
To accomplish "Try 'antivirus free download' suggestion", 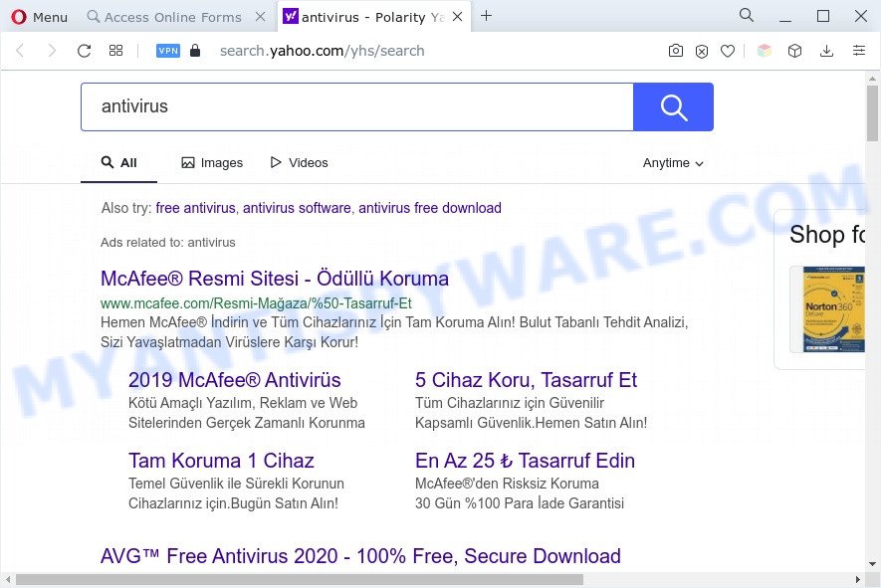I will pos(430,208).
